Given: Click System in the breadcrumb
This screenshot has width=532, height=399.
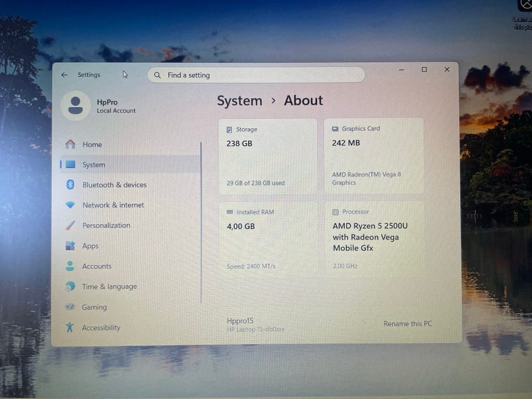Looking at the screenshot, I should pyautogui.click(x=239, y=101).
